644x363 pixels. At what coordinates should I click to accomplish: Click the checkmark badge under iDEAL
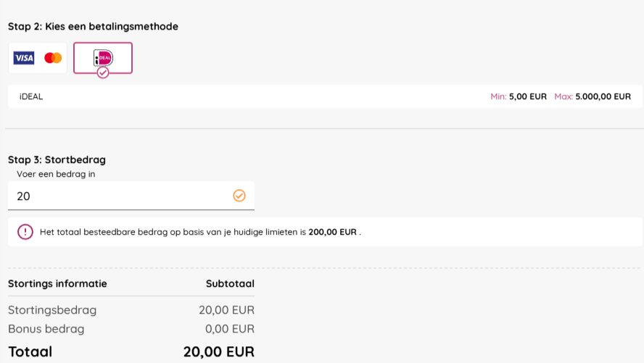click(x=103, y=73)
